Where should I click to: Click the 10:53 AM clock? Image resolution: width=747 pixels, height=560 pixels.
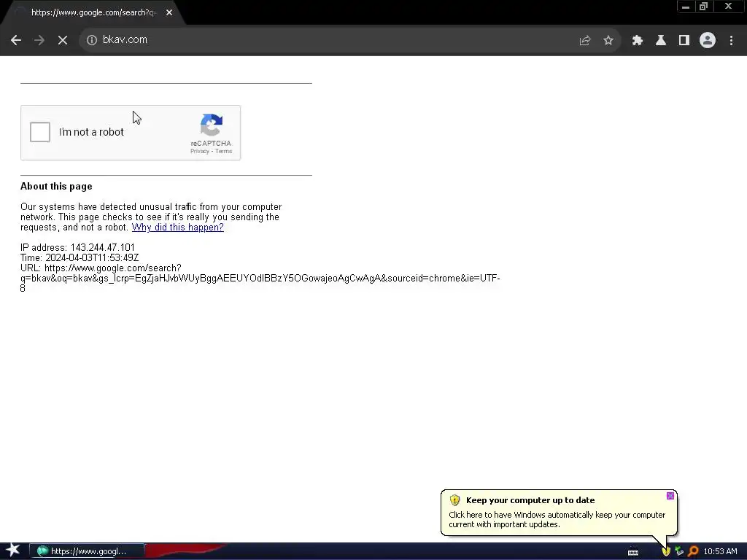click(720, 551)
